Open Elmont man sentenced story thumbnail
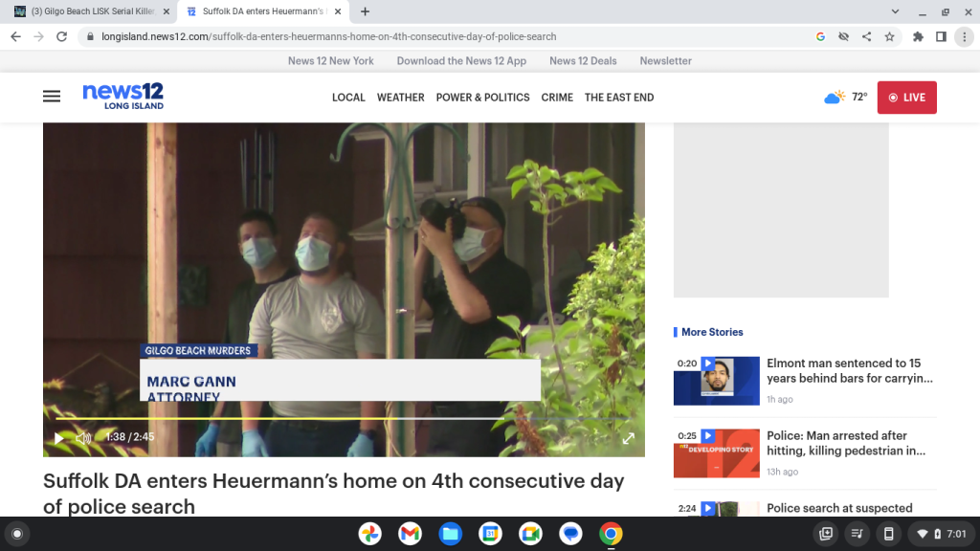980x551 pixels. coord(716,381)
